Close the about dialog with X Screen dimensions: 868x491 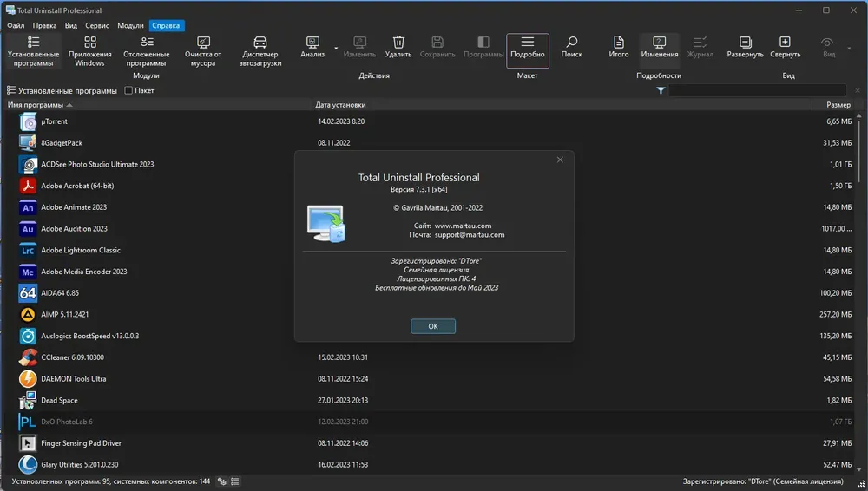pos(560,160)
